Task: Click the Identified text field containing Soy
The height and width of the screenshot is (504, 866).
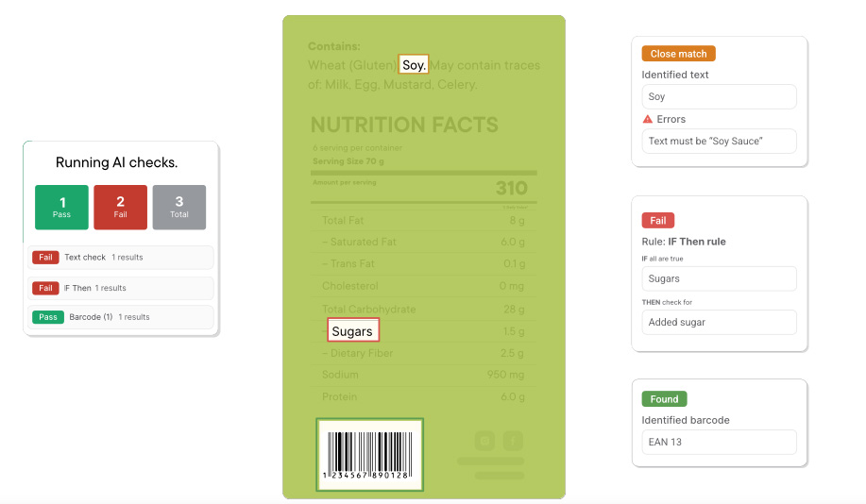Action: pyautogui.click(x=719, y=96)
